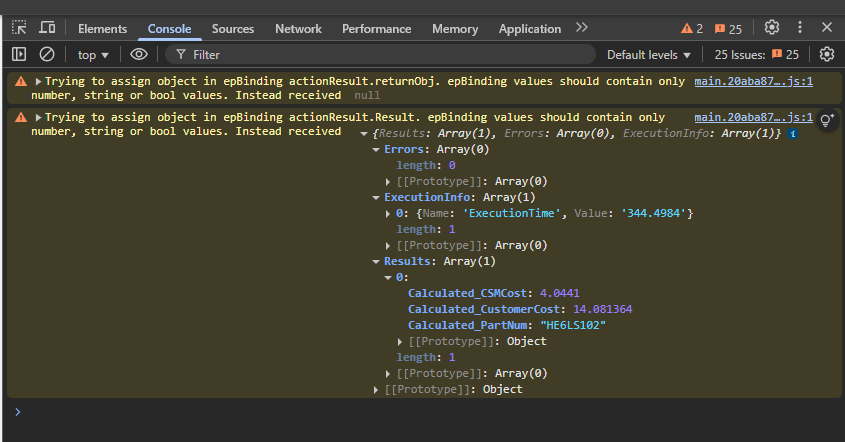Open main.20aba87 source link of second warning
Screen dimensions: 845x442
click(x=753, y=117)
